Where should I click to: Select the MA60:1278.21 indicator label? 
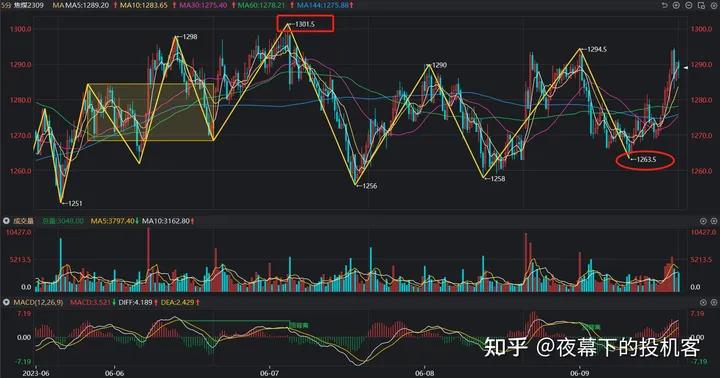click(261, 5)
